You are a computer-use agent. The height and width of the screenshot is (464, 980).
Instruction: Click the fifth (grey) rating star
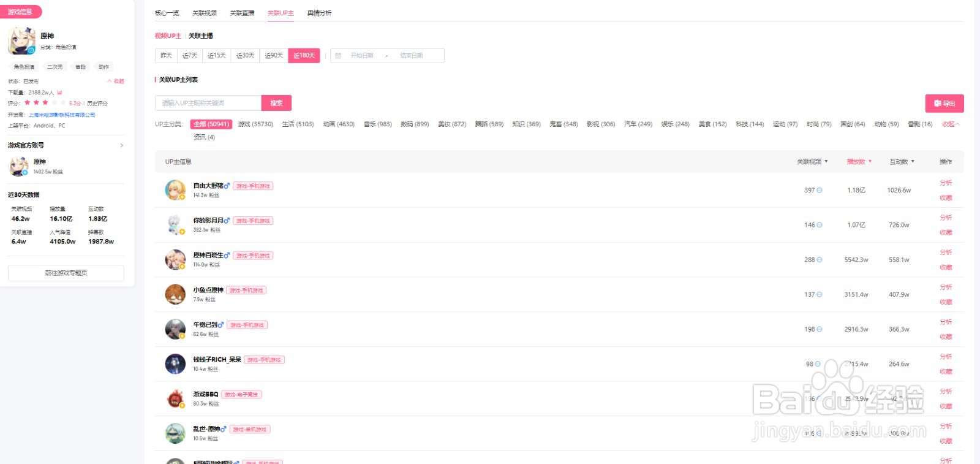point(63,103)
